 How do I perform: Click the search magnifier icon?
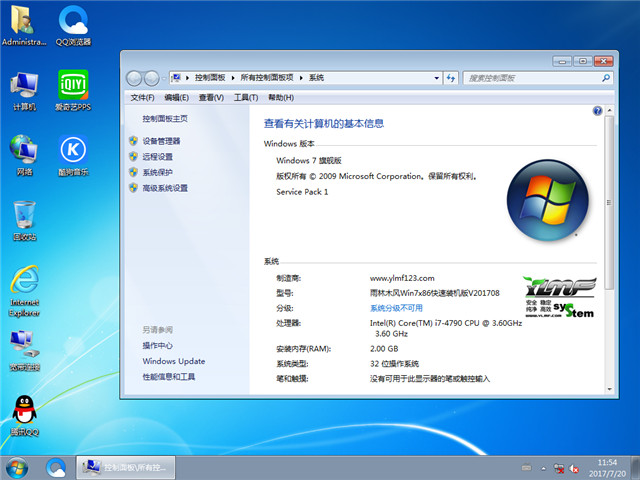[606, 78]
